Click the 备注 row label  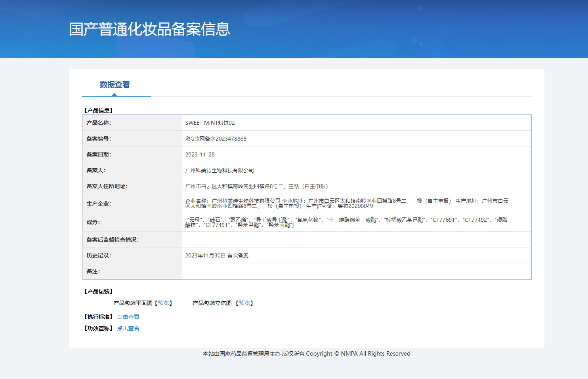[x=93, y=271]
